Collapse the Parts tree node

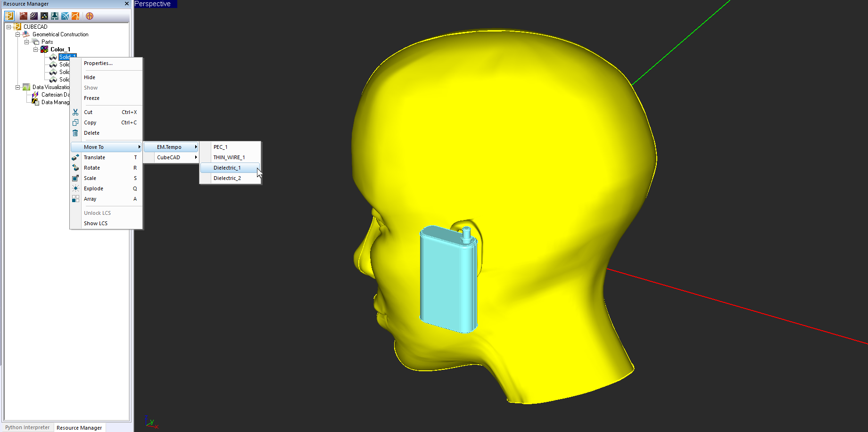click(26, 42)
